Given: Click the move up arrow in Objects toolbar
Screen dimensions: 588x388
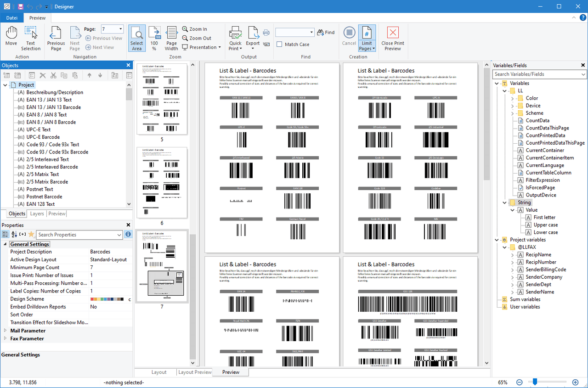Looking at the screenshot, I should pyautogui.click(x=89, y=75).
